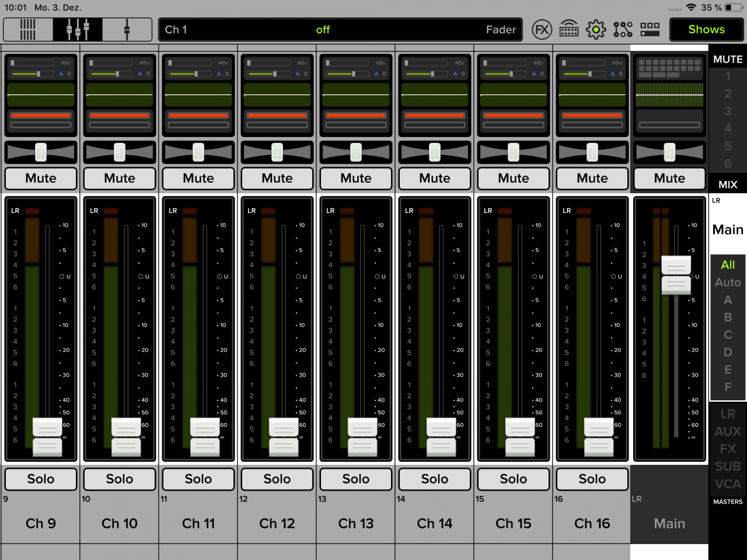Select mute group 3
This screenshot has height=560, width=747.
coord(728,111)
